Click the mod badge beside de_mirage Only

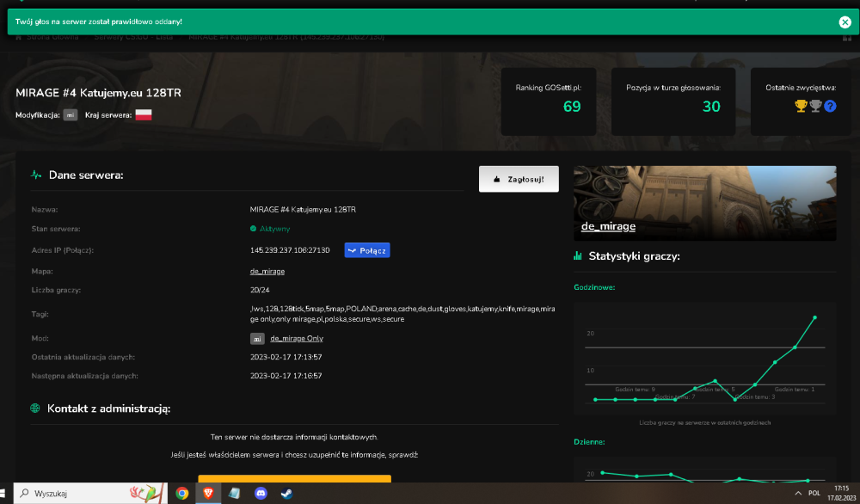point(257,338)
